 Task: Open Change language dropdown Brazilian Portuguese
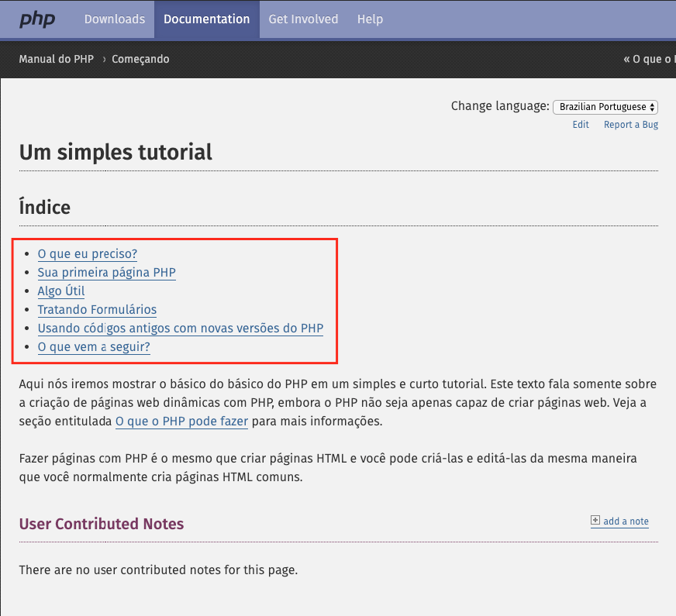605,107
